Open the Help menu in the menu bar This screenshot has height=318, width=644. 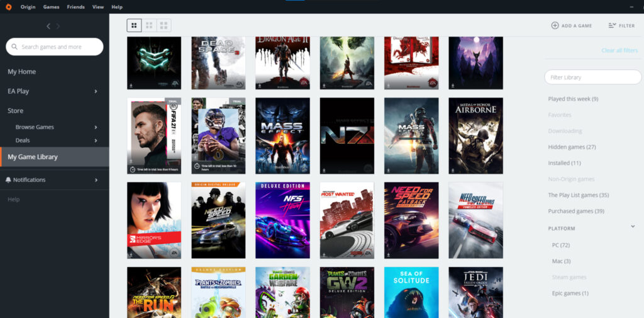click(x=117, y=7)
